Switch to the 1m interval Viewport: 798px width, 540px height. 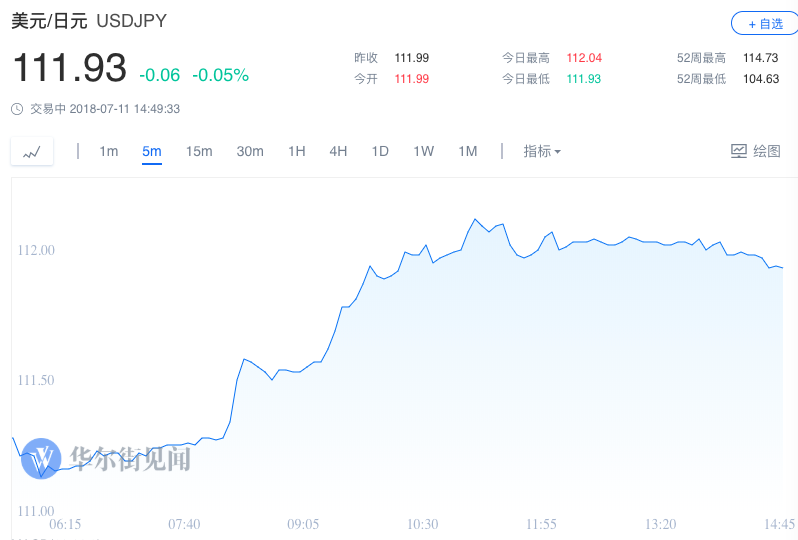click(108, 151)
